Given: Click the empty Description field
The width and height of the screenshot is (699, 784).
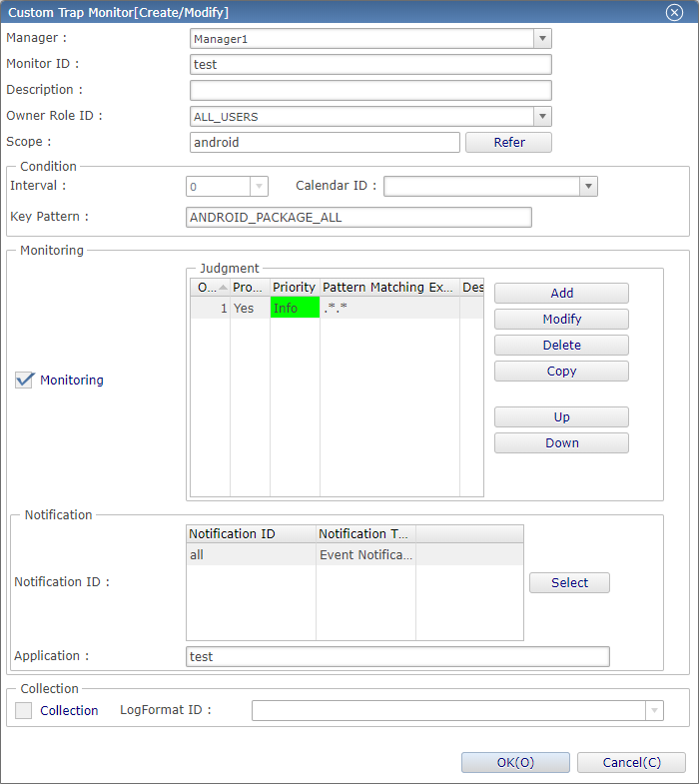Looking at the screenshot, I should [x=370, y=91].
